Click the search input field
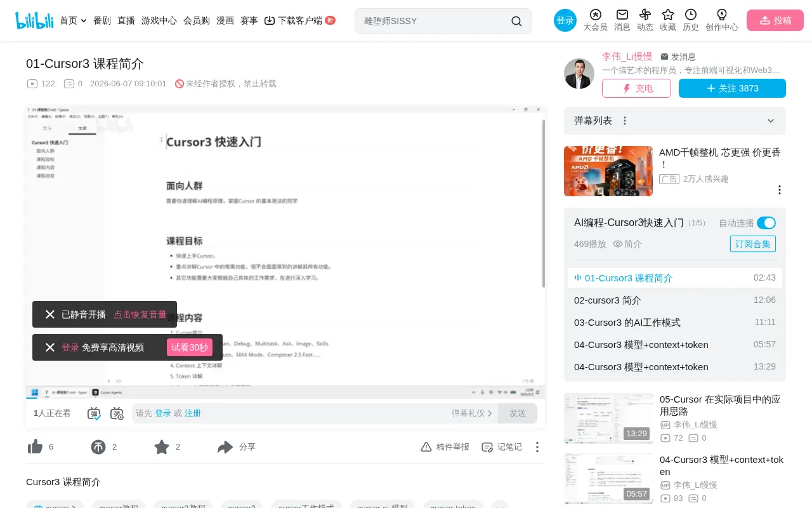The image size is (812, 508). (x=435, y=21)
